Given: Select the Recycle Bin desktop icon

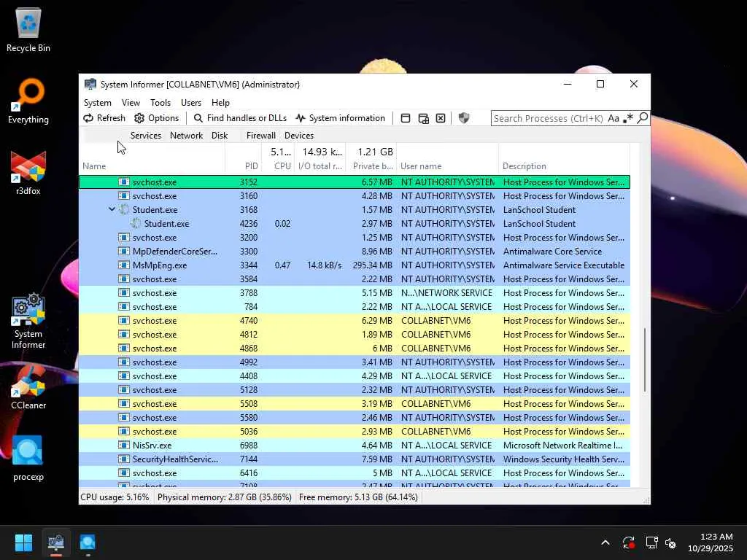Looking at the screenshot, I should click(28, 31).
